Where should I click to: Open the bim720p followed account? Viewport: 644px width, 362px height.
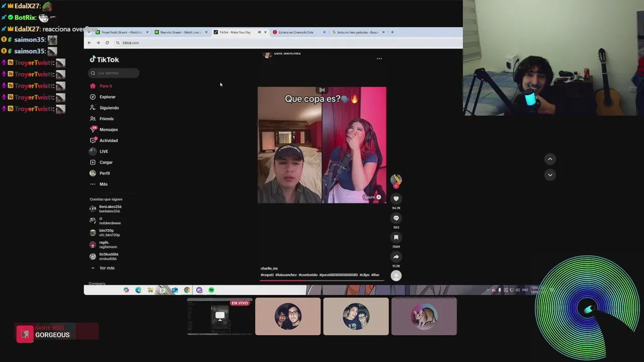(105, 233)
